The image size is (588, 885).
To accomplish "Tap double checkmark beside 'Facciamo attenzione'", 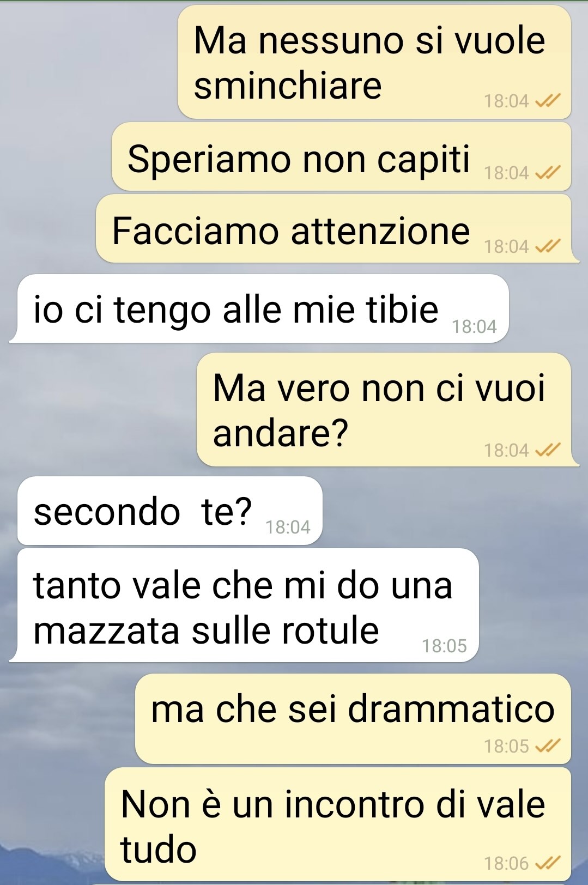I will coord(548,246).
